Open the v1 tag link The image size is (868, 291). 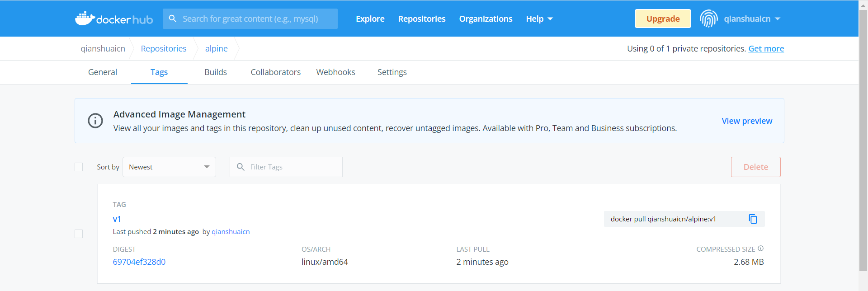click(117, 219)
